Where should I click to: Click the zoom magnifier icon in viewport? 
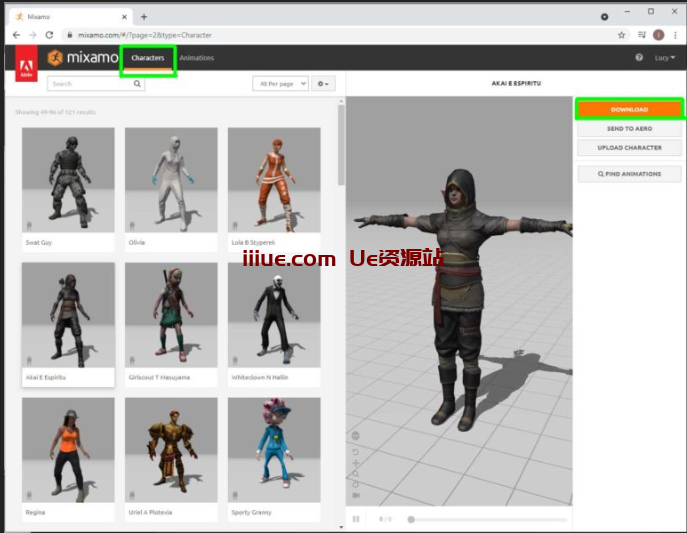[x=355, y=473]
